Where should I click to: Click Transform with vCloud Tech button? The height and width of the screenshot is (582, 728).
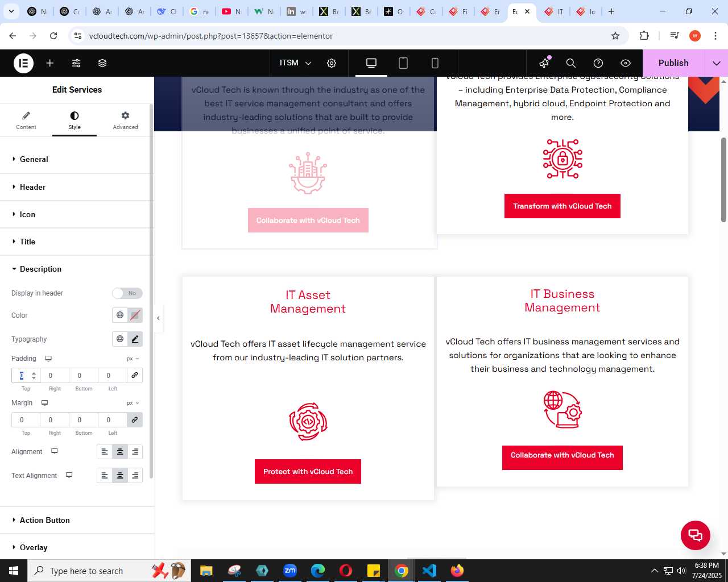pyautogui.click(x=562, y=206)
